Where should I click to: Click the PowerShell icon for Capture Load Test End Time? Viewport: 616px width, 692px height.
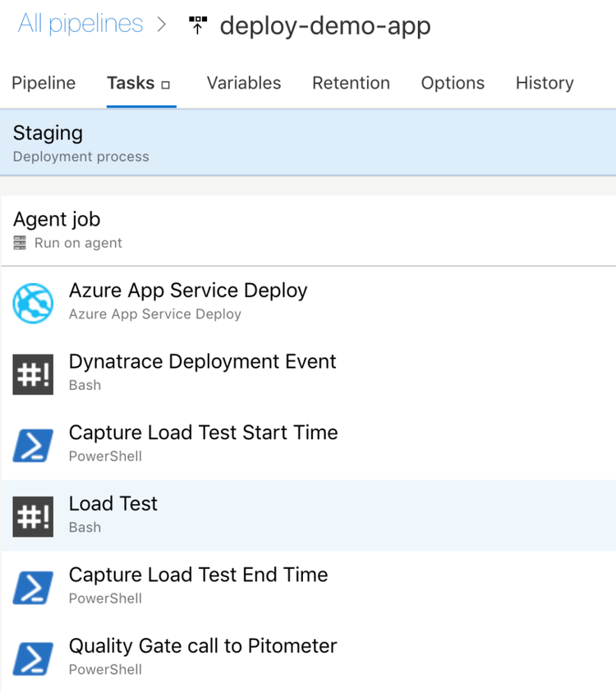34,586
